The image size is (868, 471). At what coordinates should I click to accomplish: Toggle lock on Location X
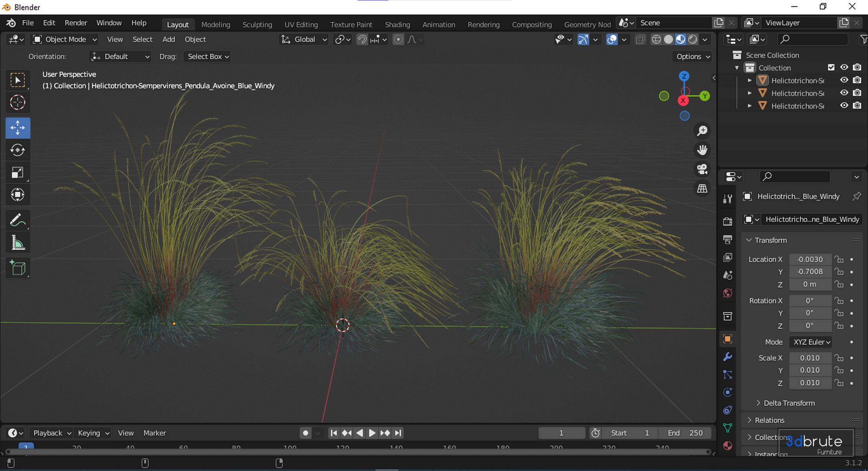click(x=839, y=259)
